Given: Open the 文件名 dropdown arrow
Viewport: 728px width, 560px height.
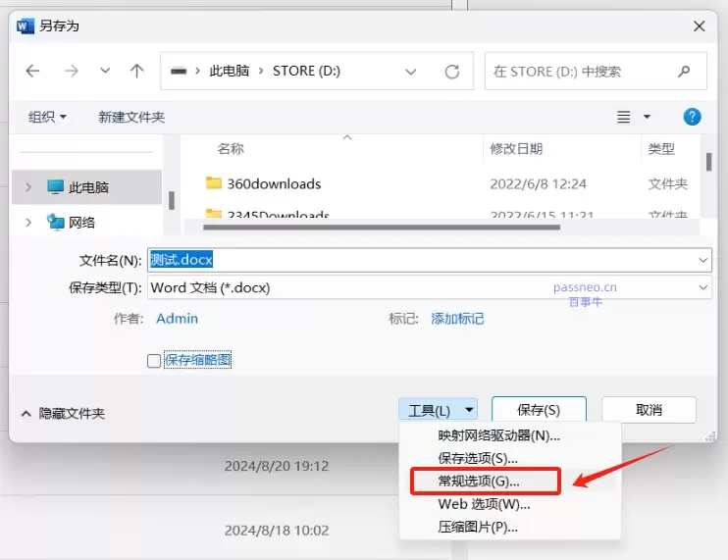Looking at the screenshot, I should coord(702,260).
